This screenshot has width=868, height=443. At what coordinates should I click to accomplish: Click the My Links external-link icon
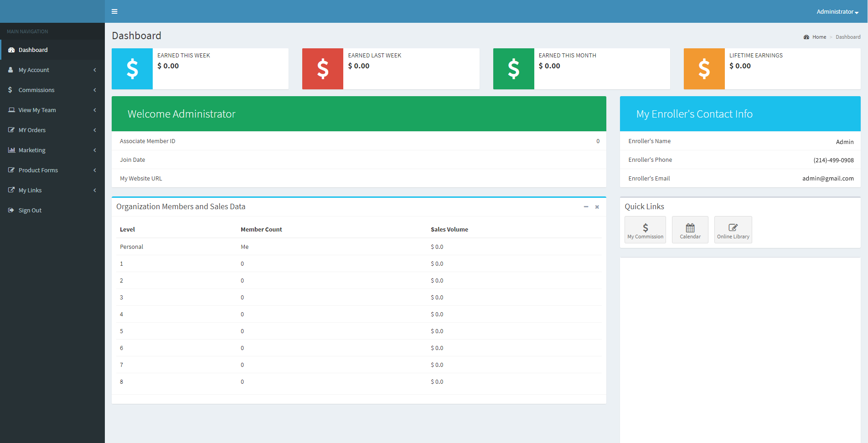coord(11,190)
